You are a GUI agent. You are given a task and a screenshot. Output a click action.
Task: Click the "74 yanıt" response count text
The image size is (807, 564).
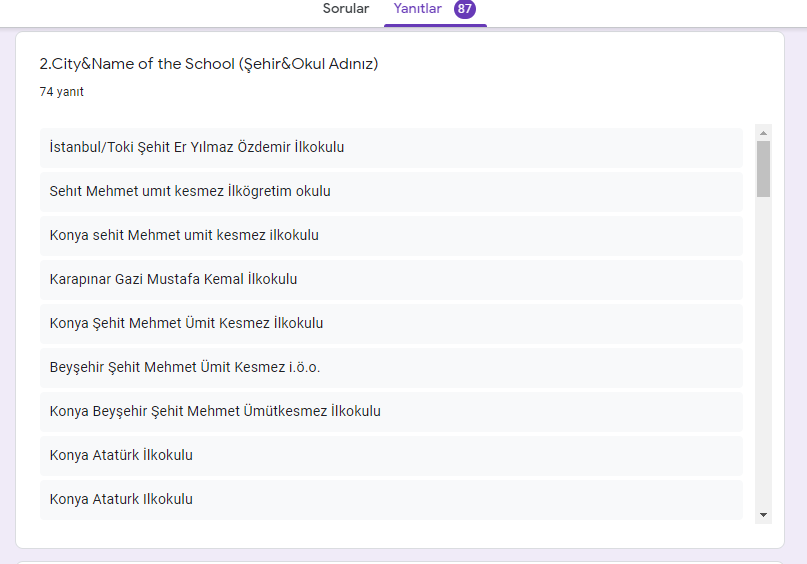tap(62, 92)
